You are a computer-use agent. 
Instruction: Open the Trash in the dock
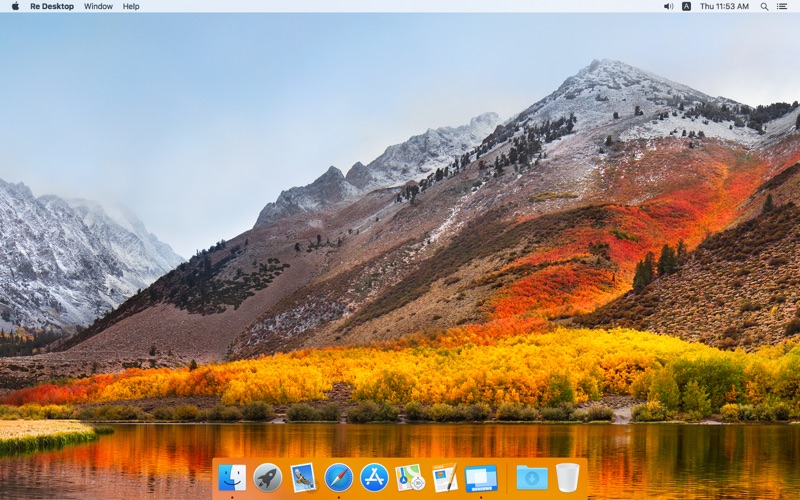click(567, 478)
